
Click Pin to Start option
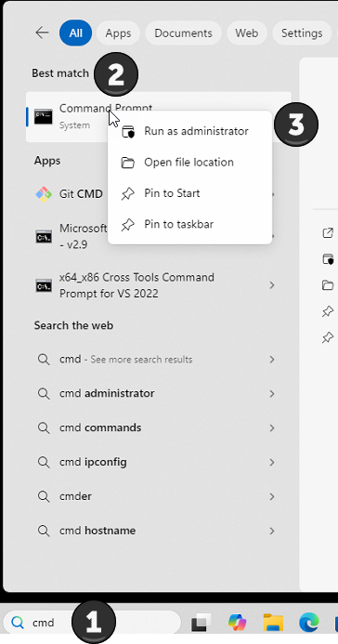click(x=189, y=193)
